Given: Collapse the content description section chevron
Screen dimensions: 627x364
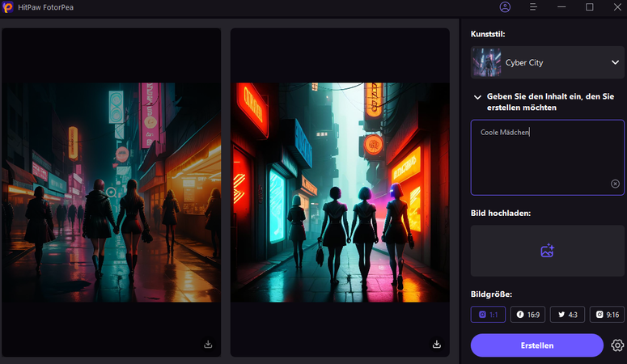Looking at the screenshot, I should [x=478, y=96].
